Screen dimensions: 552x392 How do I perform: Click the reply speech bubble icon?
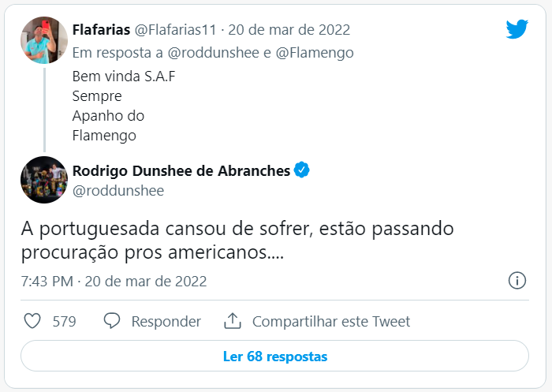click(112, 321)
